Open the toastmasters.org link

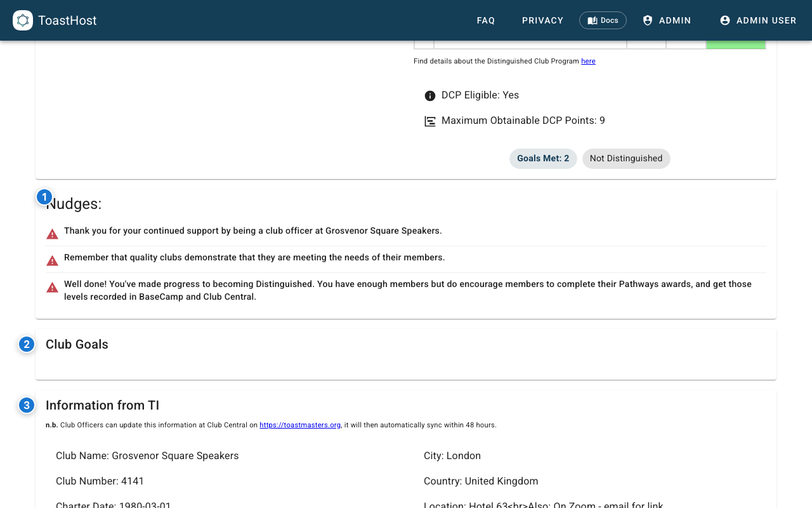300,425
